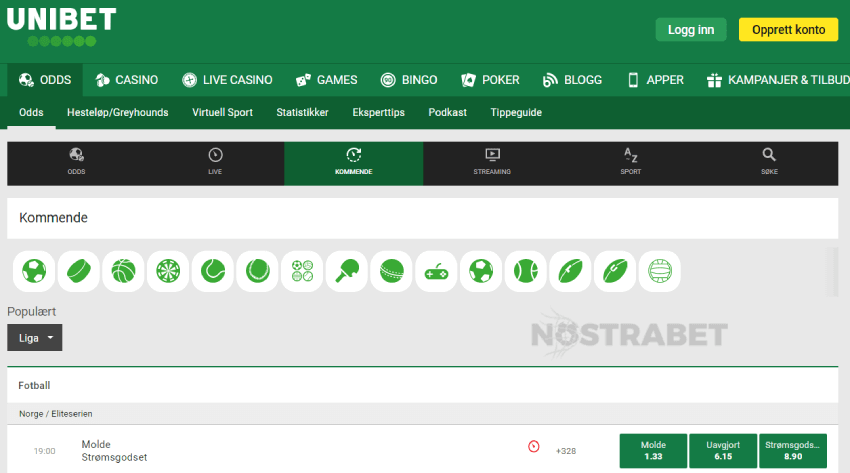Click the Kommende page heading

pyautogui.click(x=53, y=218)
